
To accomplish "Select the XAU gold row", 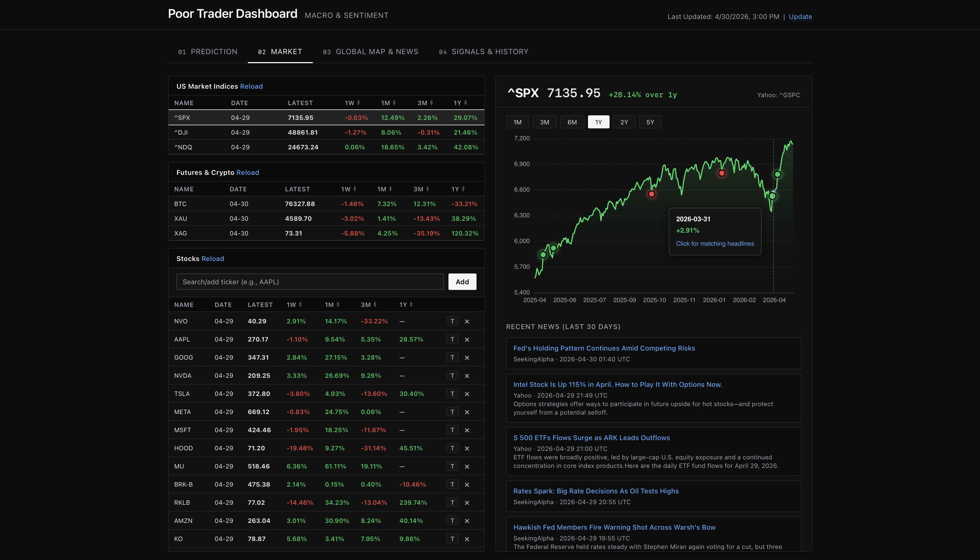I will point(326,219).
